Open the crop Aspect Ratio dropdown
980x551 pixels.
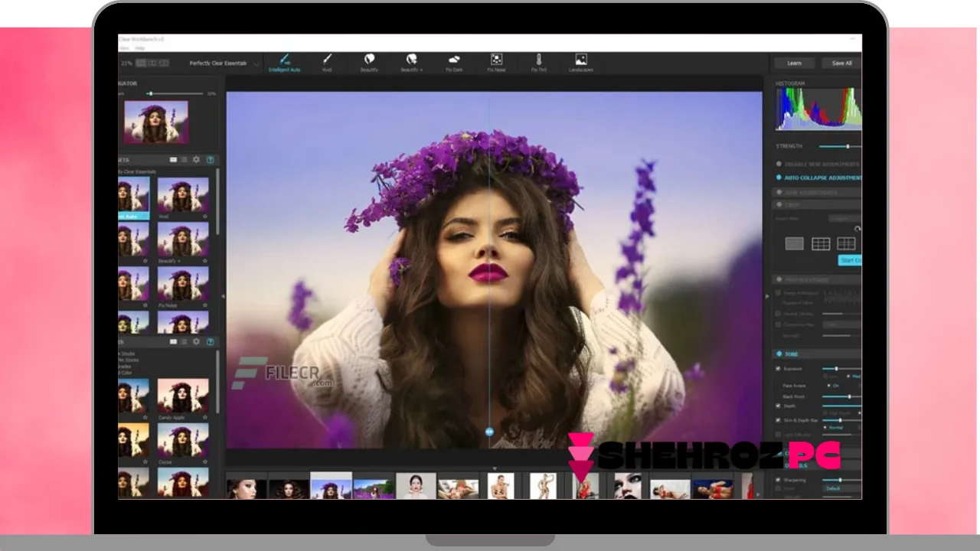click(x=844, y=219)
